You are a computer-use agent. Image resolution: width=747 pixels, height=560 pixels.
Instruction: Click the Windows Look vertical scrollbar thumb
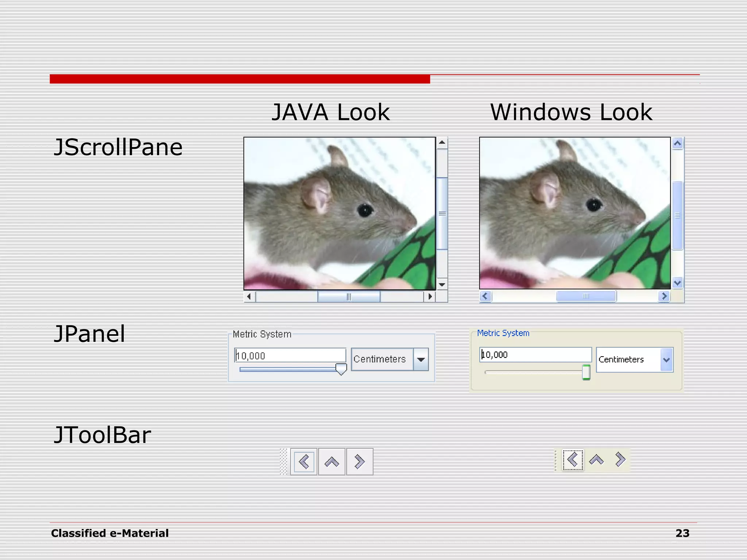678,215
